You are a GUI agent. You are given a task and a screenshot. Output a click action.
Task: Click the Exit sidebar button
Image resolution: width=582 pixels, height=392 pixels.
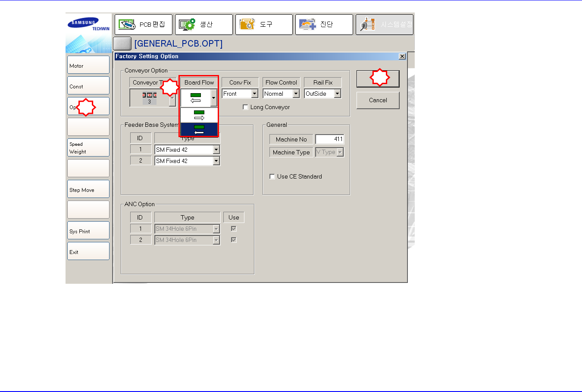88,251
